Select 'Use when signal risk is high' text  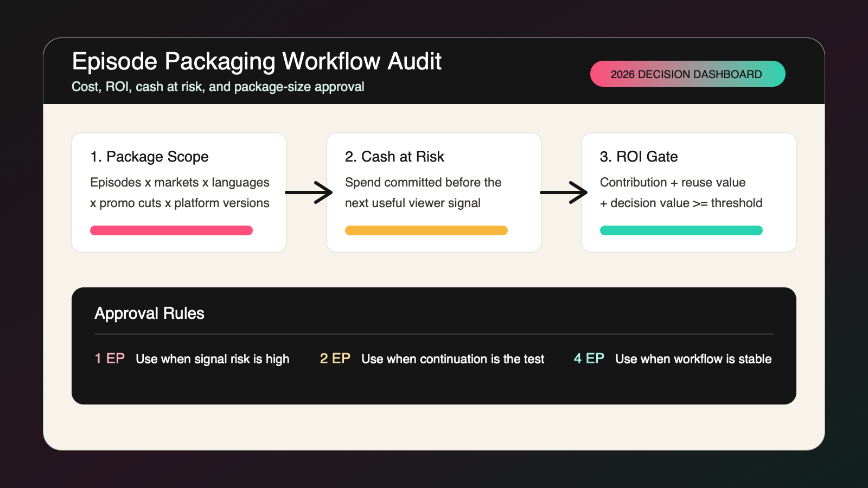click(x=213, y=359)
